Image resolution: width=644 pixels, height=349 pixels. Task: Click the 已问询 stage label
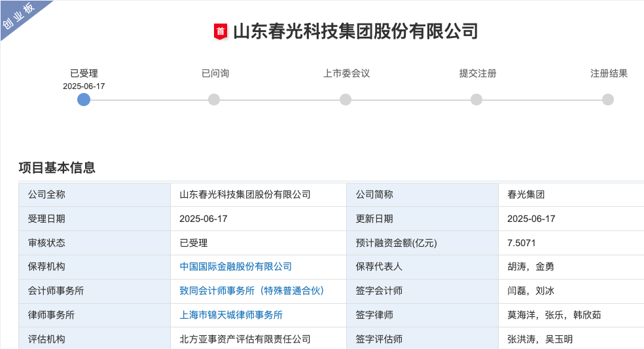point(215,73)
